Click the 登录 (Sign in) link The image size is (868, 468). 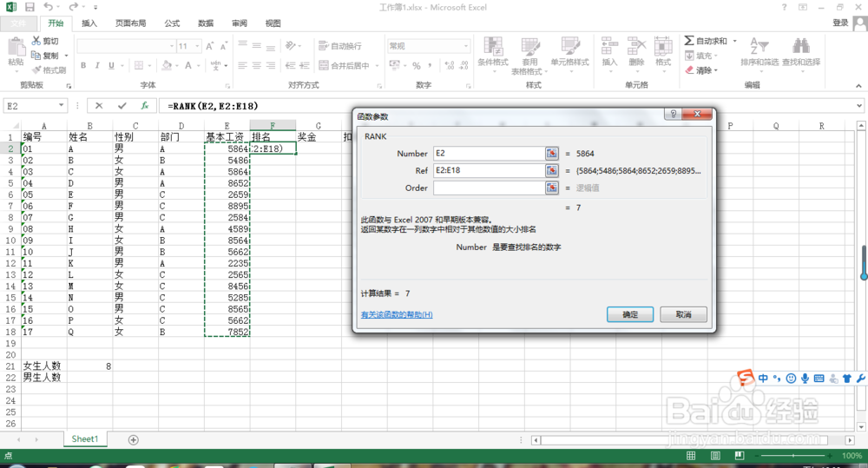840,23
